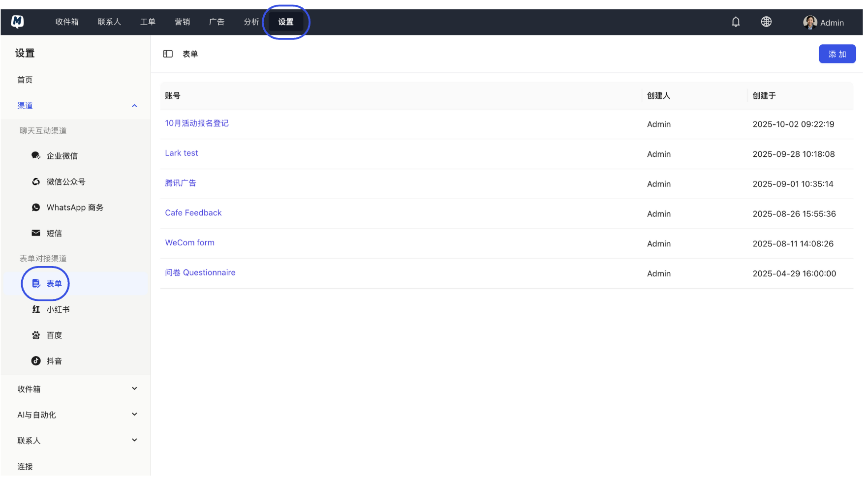Open the Cafe Feedback form
The image size is (868, 477).
pyautogui.click(x=193, y=212)
